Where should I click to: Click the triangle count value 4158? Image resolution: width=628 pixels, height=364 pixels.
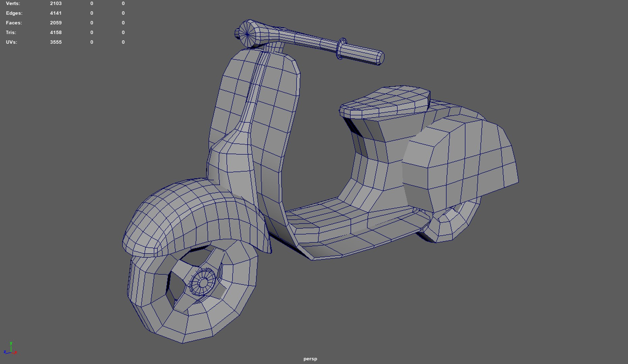click(56, 33)
